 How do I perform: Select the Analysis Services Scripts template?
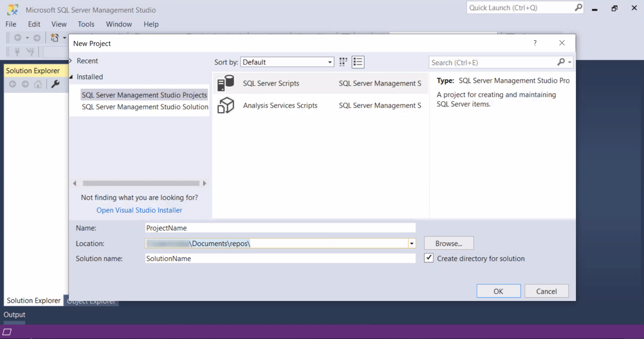(x=320, y=105)
